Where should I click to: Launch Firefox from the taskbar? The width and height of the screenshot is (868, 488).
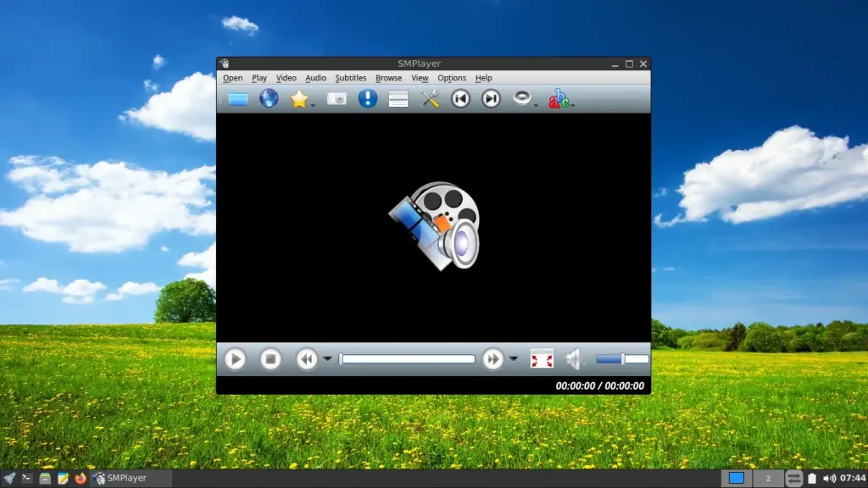click(x=81, y=478)
